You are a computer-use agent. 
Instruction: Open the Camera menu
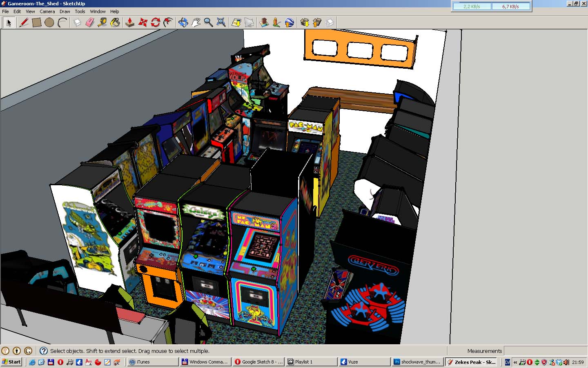coord(47,11)
